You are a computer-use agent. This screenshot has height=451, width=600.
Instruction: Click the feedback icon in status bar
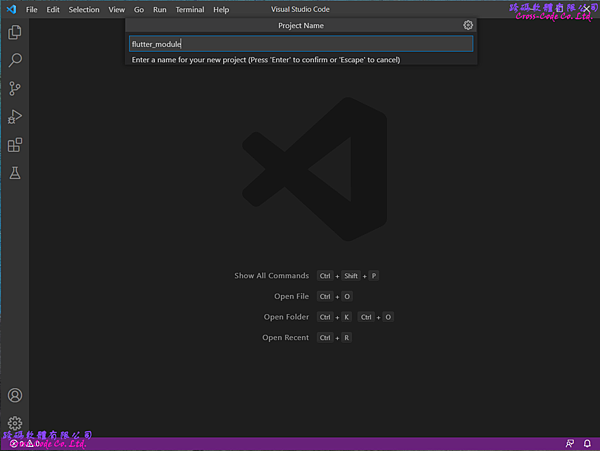click(569, 444)
